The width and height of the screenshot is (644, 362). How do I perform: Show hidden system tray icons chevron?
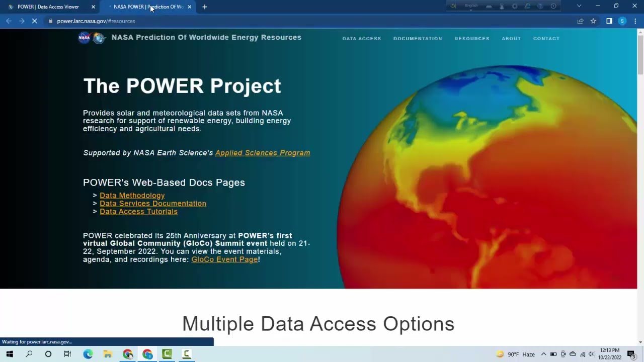coord(543,354)
